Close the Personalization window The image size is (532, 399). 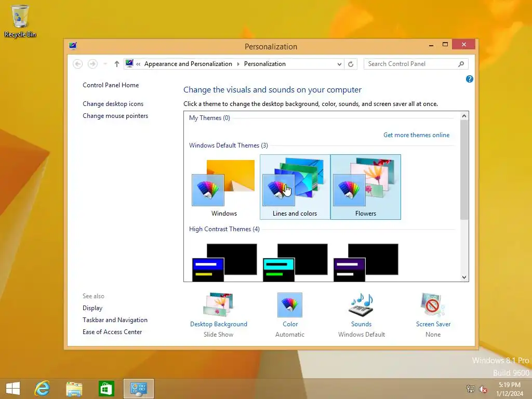464,45
